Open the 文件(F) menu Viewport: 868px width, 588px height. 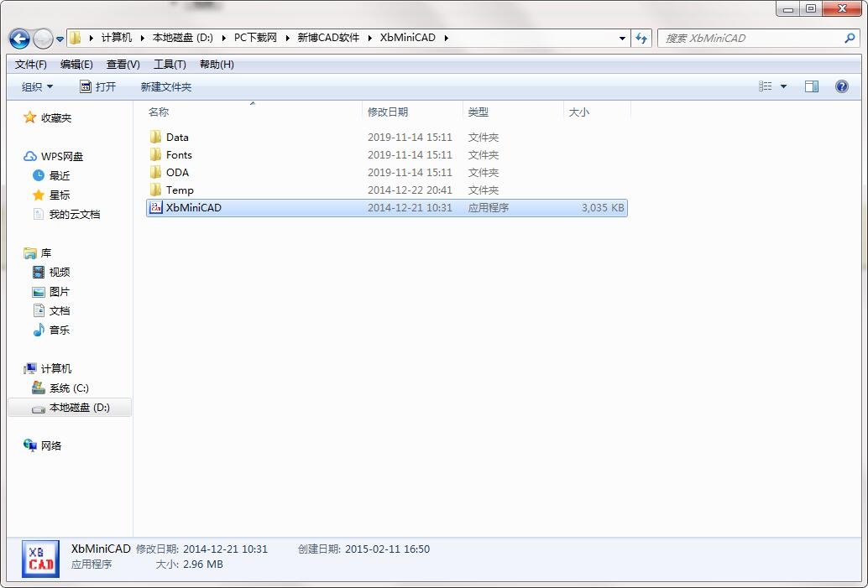pos(30,64)
